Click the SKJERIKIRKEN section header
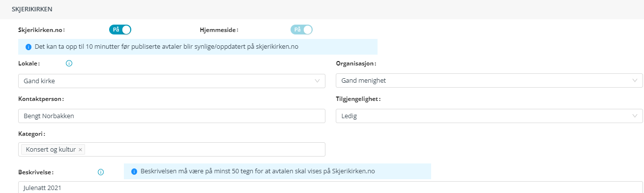Viewport: 644px width, 193px height. 32,9
